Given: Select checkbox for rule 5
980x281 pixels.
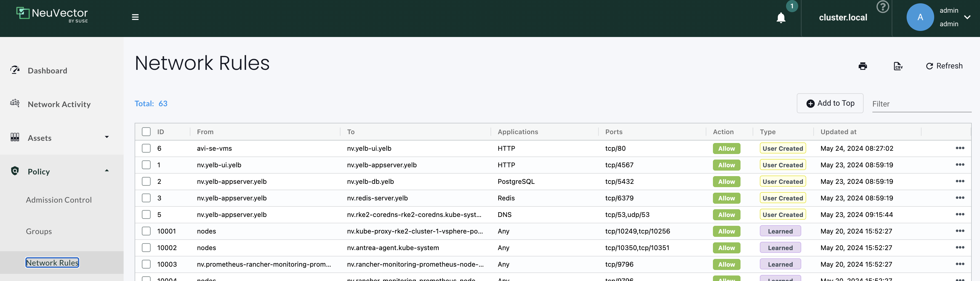Looking at the screenshot, I should (146, 214).
